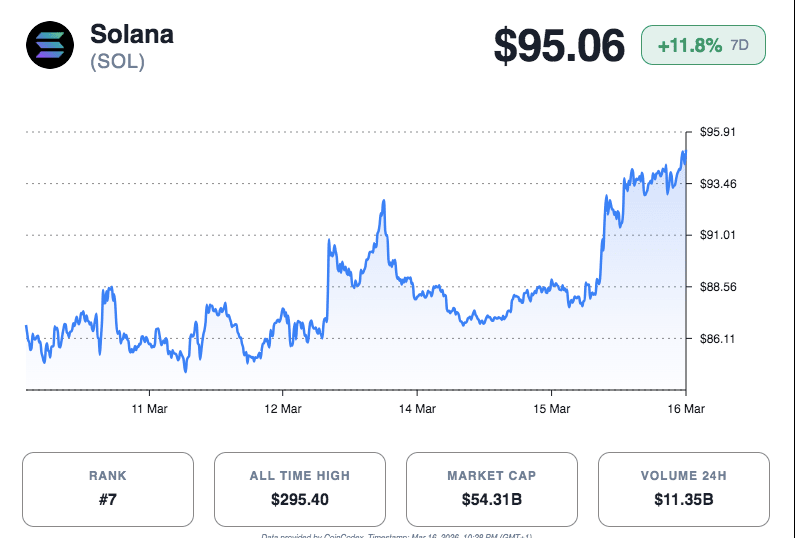The height and width of the screenshot is (538, 795).
Task: Open the +11.8% 7D change badge
Action: 703,46
